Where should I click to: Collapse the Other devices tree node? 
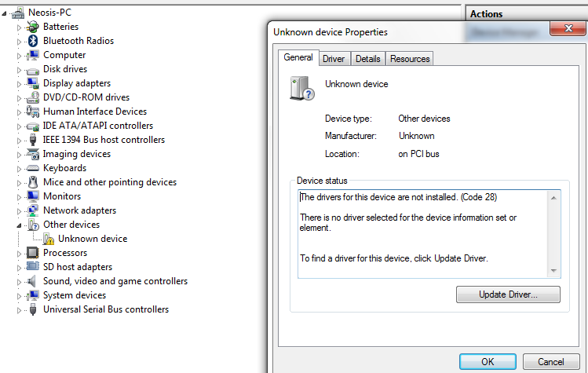[x=19, y=225]
